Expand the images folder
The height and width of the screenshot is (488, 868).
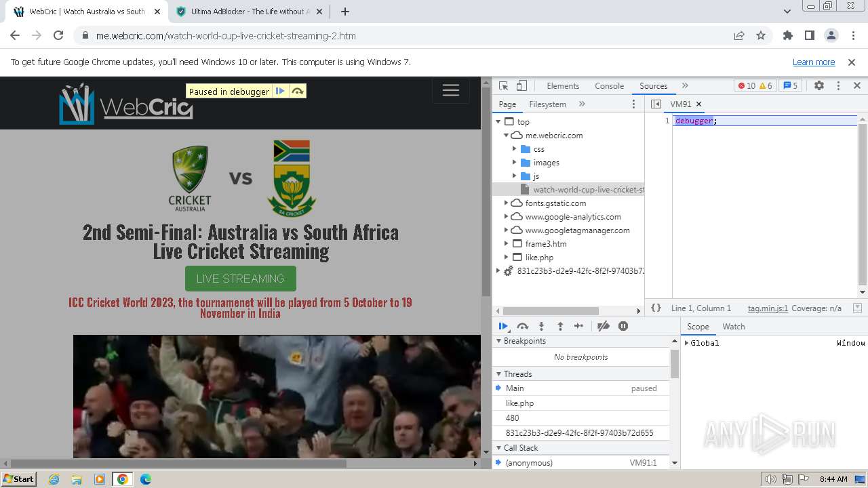[514, 163]
